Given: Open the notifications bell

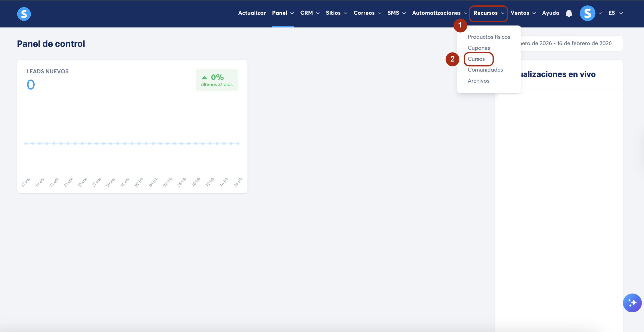Looking at the screenshot, I should click(x=569, y=13).
